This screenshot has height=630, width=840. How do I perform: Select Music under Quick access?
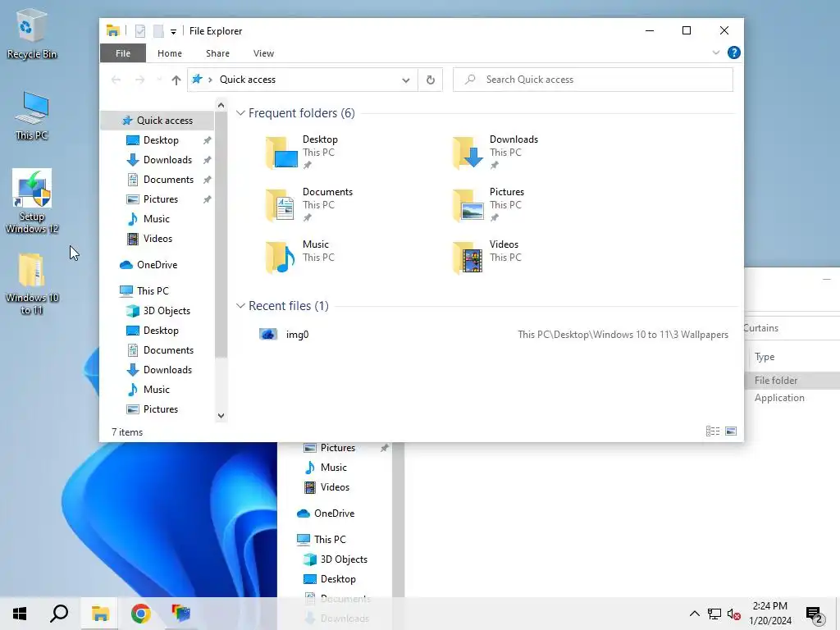point(156,218)
